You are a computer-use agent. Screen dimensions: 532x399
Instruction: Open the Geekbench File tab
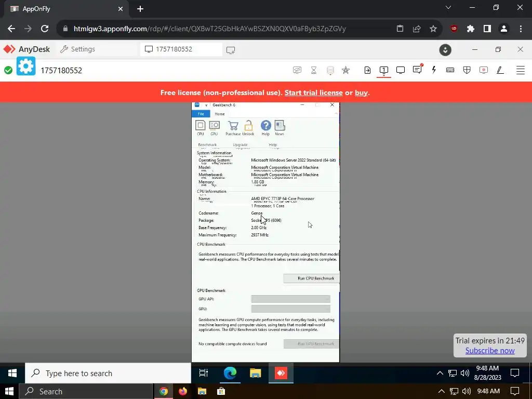201,114
